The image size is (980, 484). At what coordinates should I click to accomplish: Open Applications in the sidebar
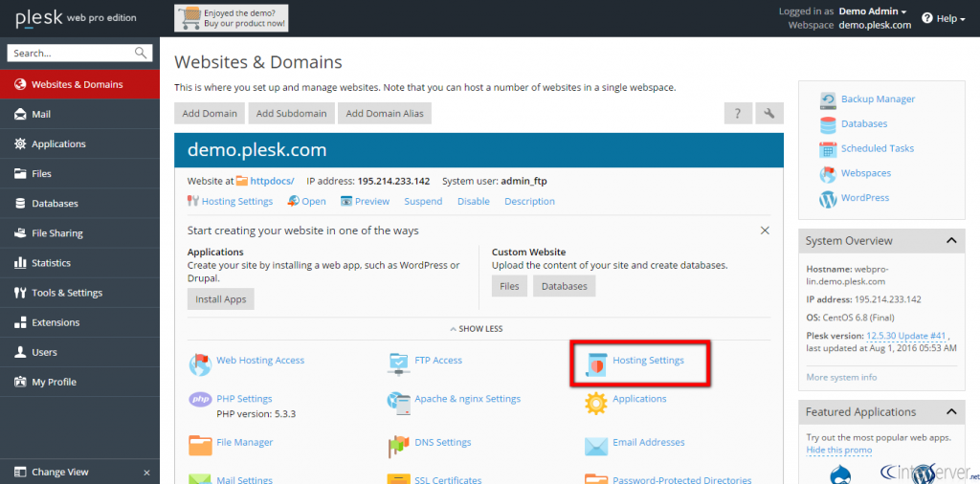[x=80, y=143]
